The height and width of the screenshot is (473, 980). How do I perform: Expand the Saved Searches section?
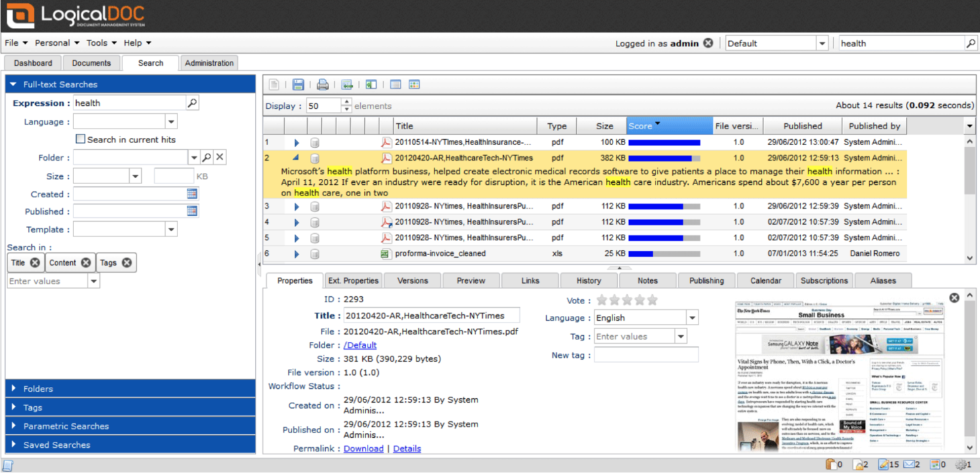[x=130, y=445]
